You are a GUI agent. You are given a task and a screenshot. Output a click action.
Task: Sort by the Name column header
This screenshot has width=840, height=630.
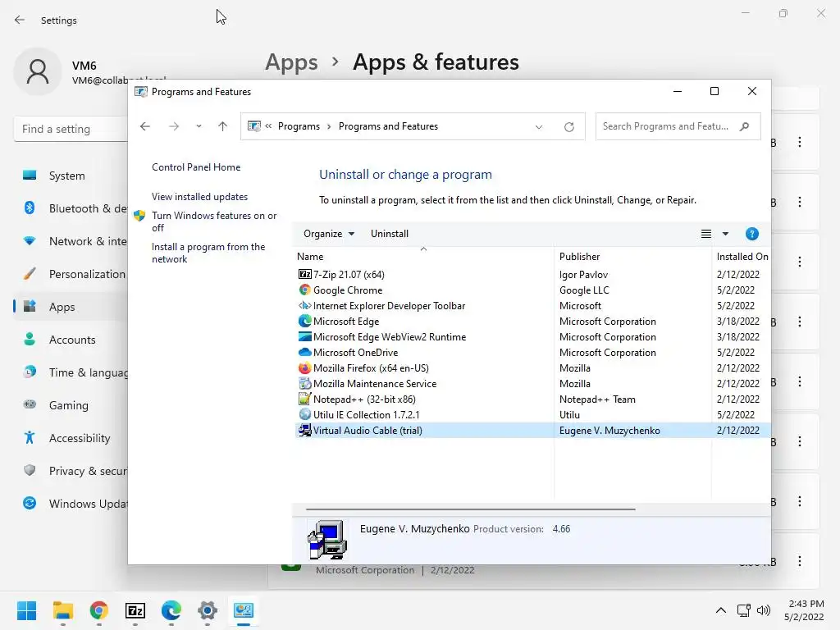point(424,256)
